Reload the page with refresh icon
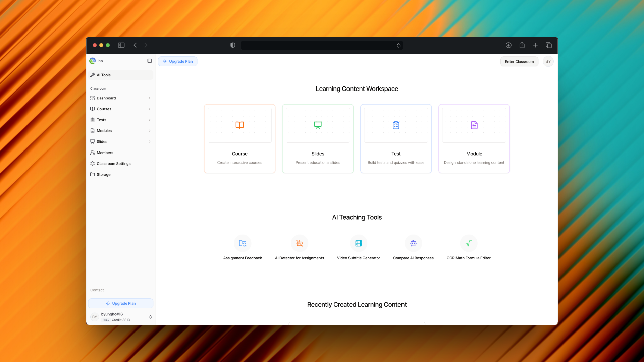Viewport: 644px width, 362px height. point(399,46)
